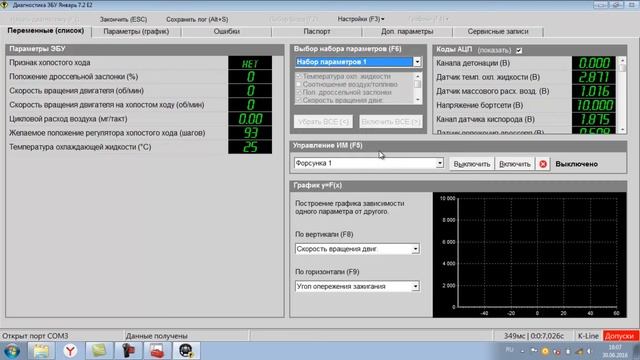Click the coolant temperature value 25

[x=250, y=147]
